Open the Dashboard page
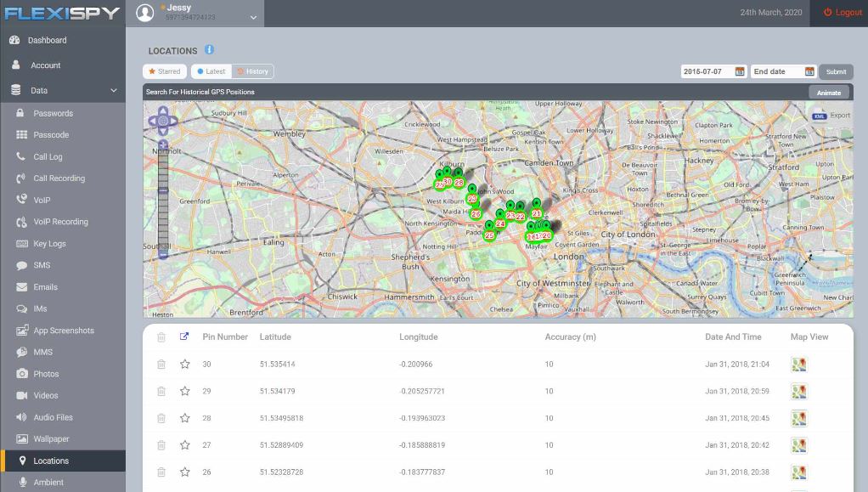This screenshot has height=492, width=868. [x=47, y=41]
